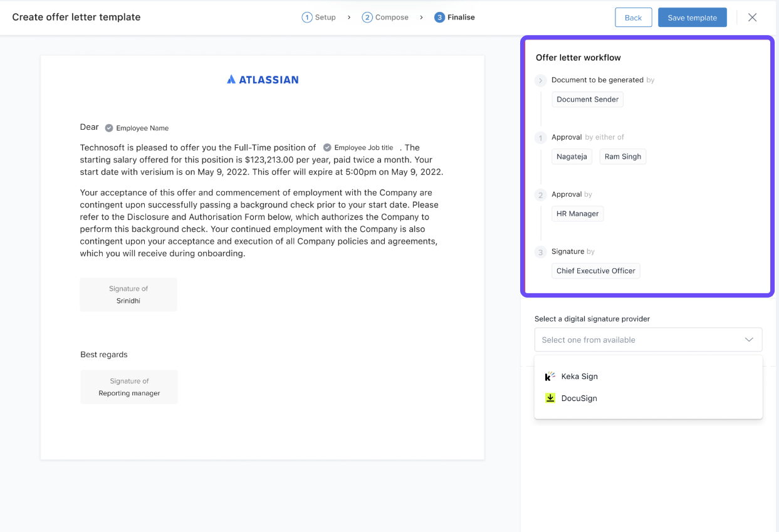The height and width of the screenshot is (532, 779).
Task: Click the Chief Executive Officer tag
Action: (x=595, y=271)
